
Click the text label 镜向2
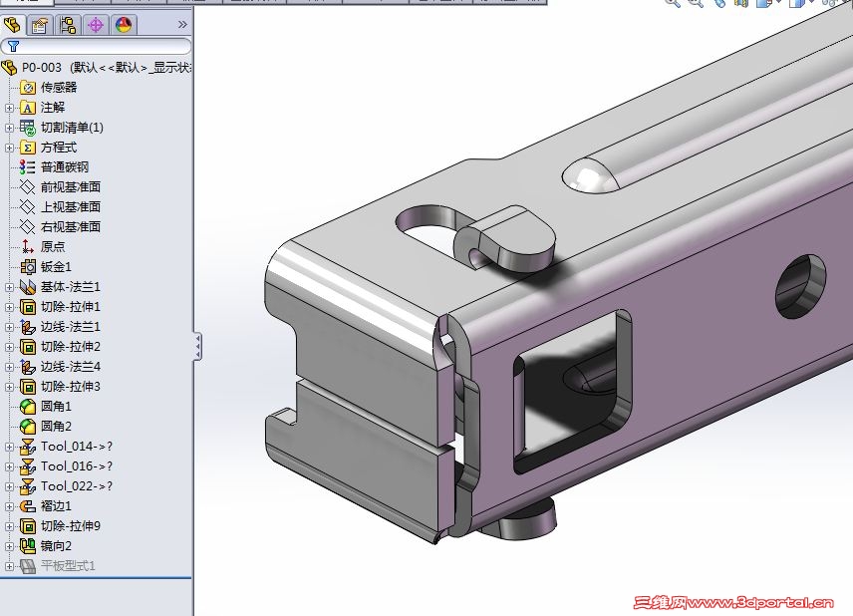tap(56, 546)
